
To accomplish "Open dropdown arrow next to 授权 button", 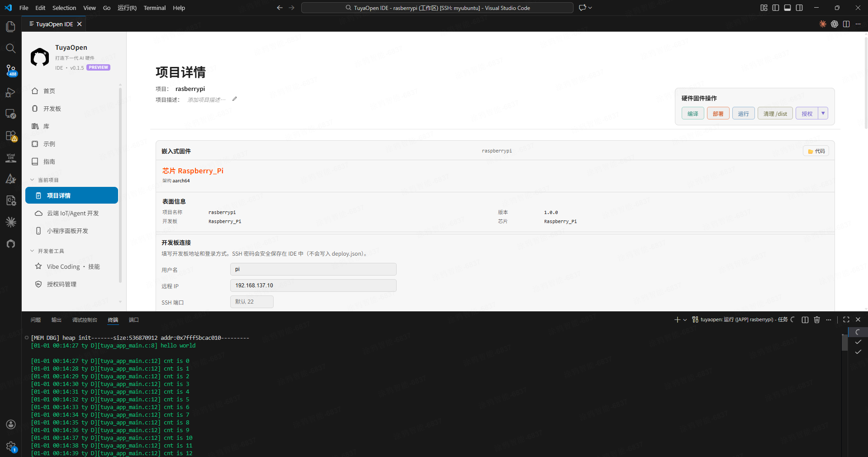I will (x=823, y=113).
